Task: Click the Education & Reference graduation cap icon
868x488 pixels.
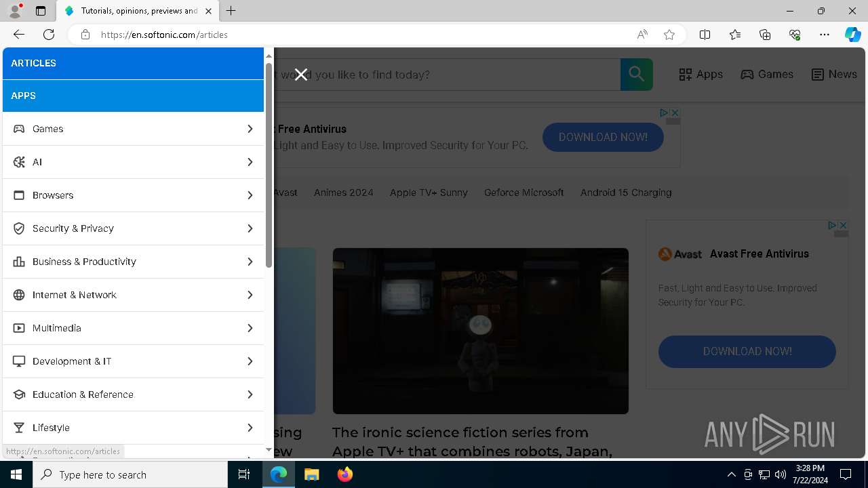Action: pos(19,394)
